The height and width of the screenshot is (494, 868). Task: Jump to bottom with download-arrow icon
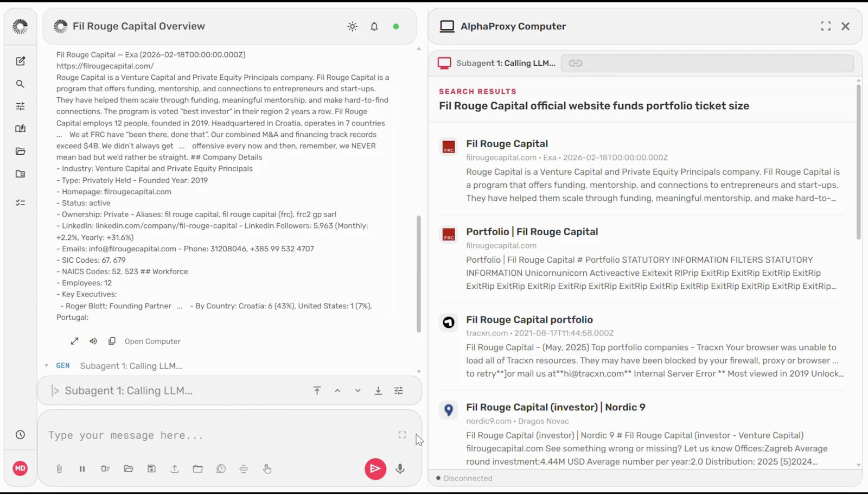coord(378,391)
